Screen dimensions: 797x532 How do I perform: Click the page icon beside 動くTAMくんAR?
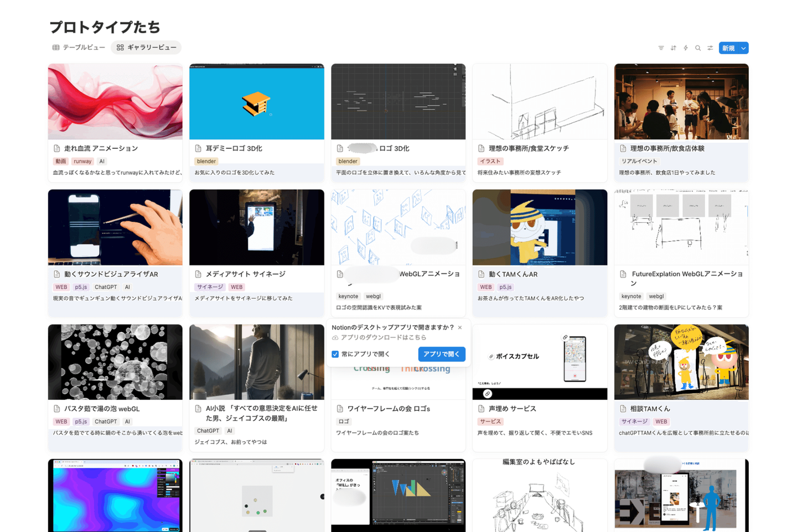click(482, 274)
